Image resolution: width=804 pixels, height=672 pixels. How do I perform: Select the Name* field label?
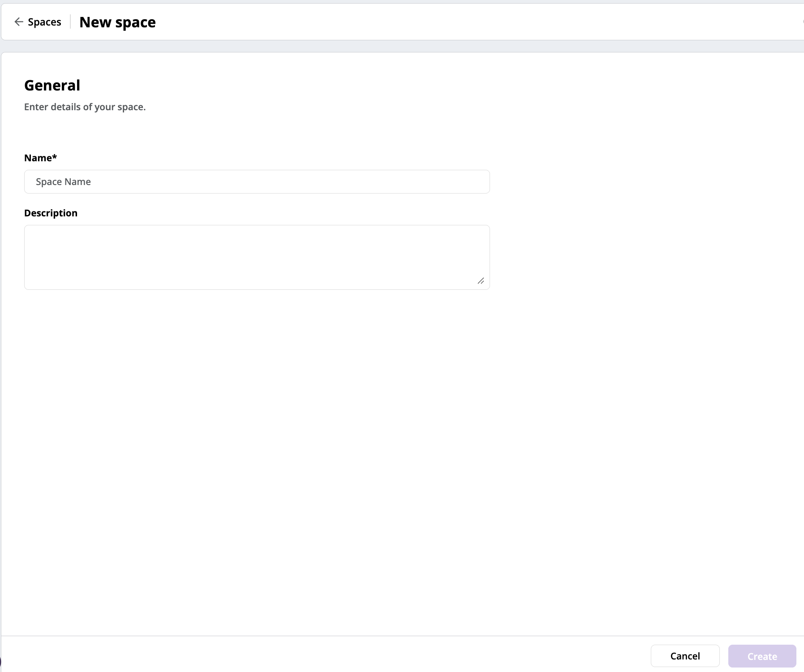tap(40, 158)
